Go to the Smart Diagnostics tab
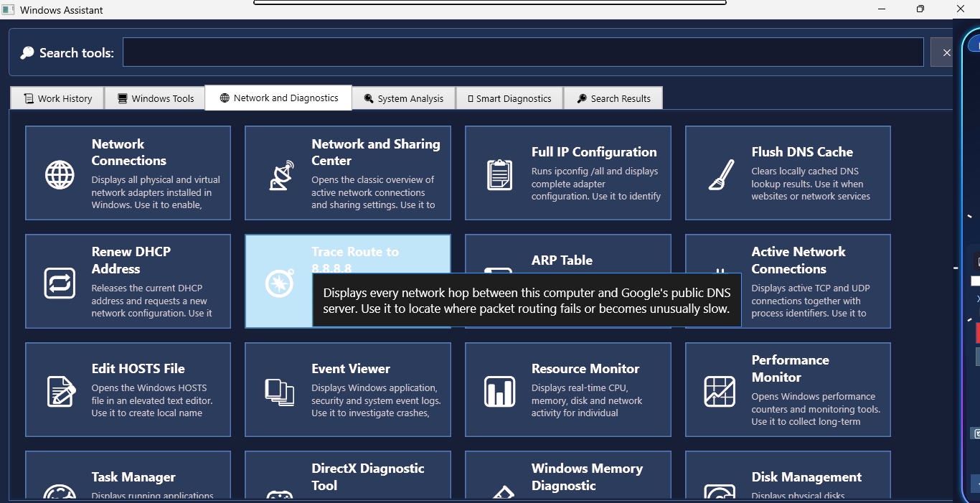Image resolution: width=980 pixels, height=503 pixels. coord(509,98)
